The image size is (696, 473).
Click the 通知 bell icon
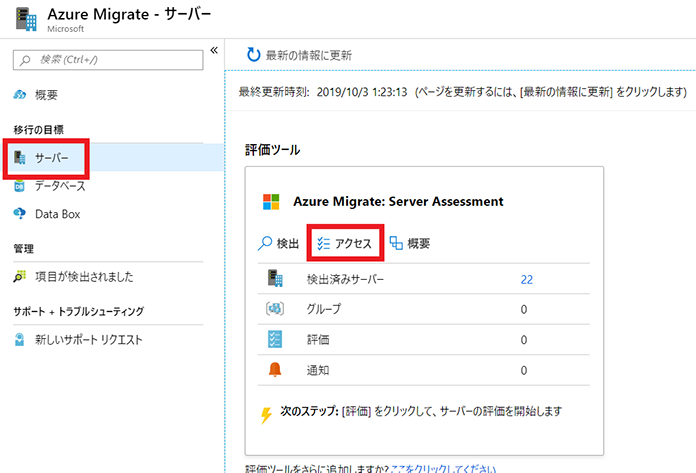(x=275, y=369)
